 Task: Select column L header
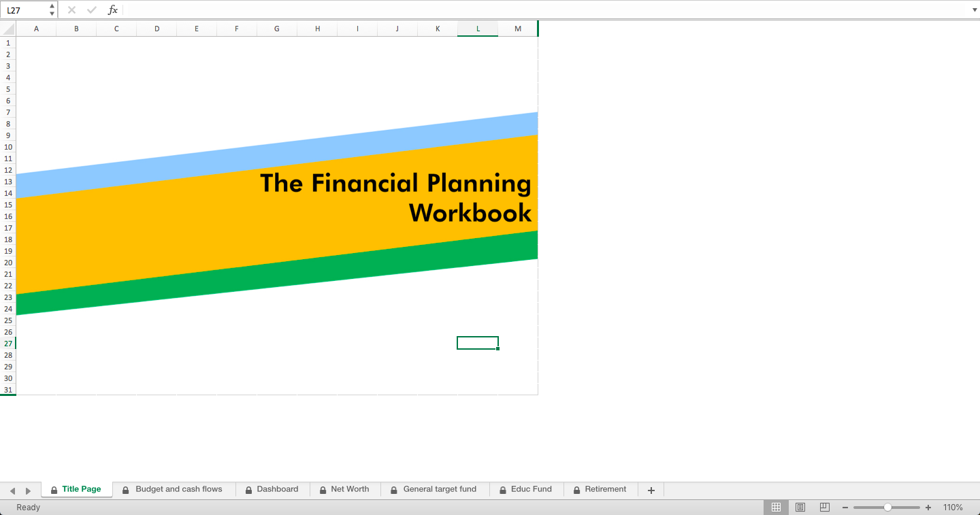(478, 29)
